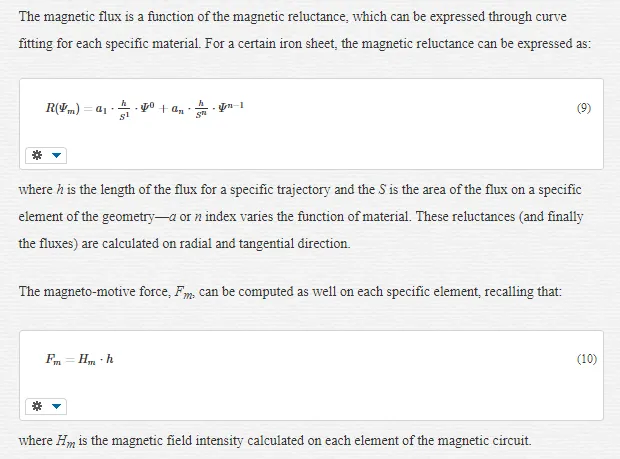This screenshot has height=459, width=620.
Task: Click the Ψ to the n−1 term
Action: tap(231, 106)
